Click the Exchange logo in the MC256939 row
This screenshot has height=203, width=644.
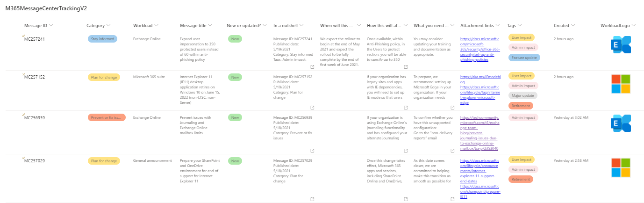click(621, 123)
